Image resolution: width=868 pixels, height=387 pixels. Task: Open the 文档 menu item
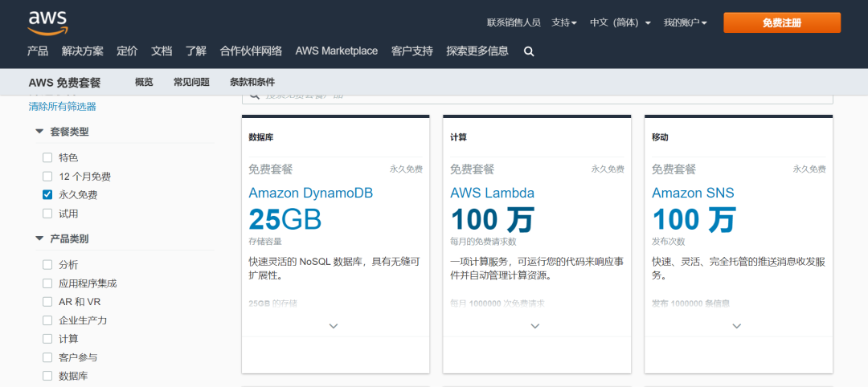[x=162, y=51]
